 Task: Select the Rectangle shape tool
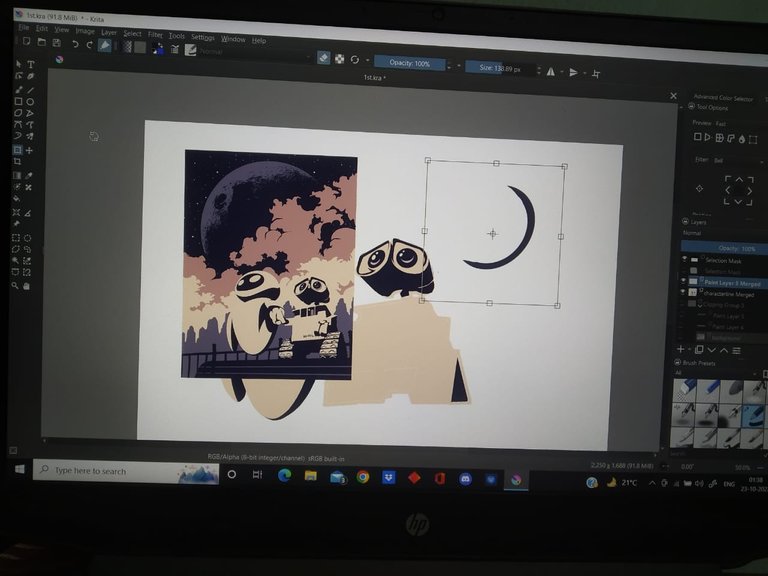[19, 101]
